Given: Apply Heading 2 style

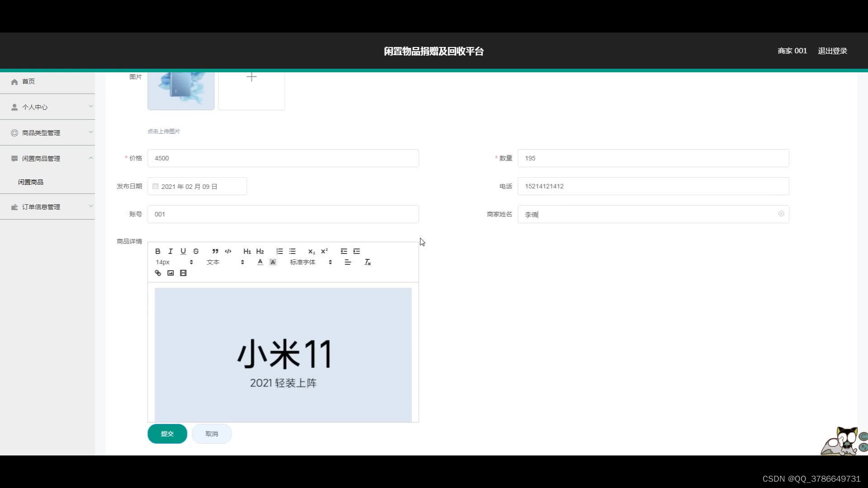Looking at the screenshot, I should point(260,251).
